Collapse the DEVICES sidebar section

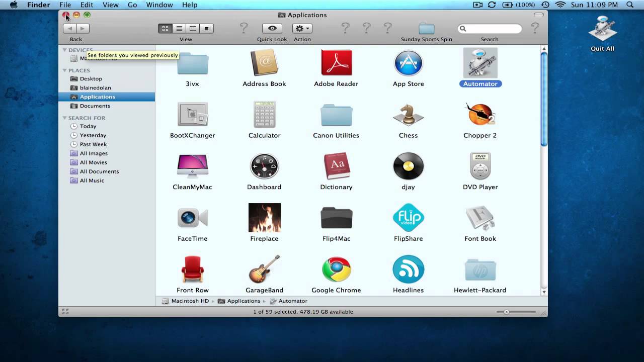coord(65,50)
